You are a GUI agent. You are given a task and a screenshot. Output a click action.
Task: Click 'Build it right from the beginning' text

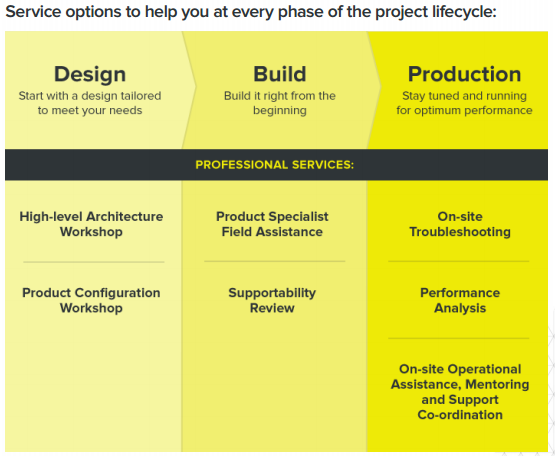tap(280, 103)
